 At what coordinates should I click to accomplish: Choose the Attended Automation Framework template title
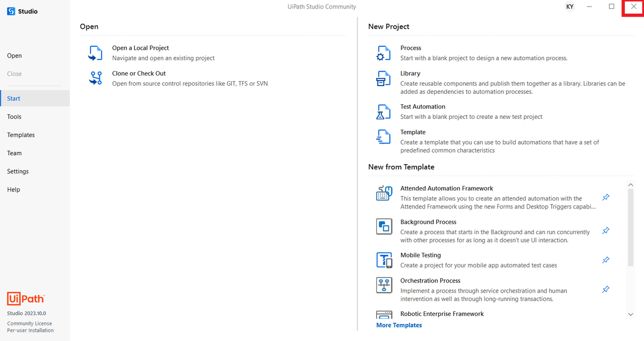tap(447, 188)
